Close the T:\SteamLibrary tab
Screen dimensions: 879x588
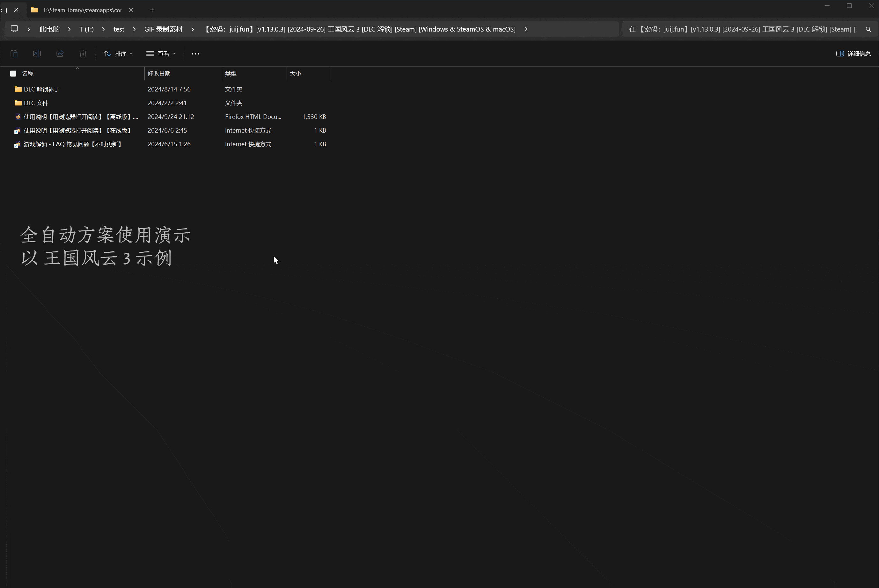(131, 10)
